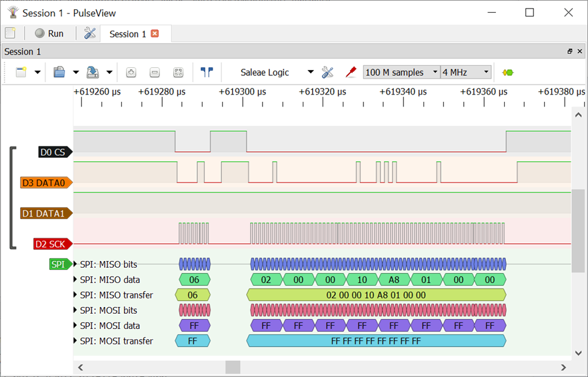Open the global settings wrench icon
This screenshot has height=377, width=588.
pos(90,33)
